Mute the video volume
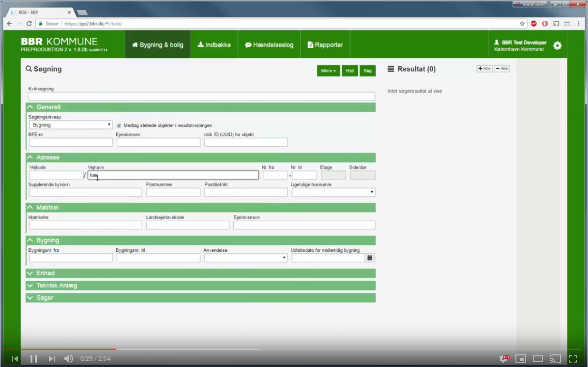This screenshot has width=588, height=367. click(69, 359)
